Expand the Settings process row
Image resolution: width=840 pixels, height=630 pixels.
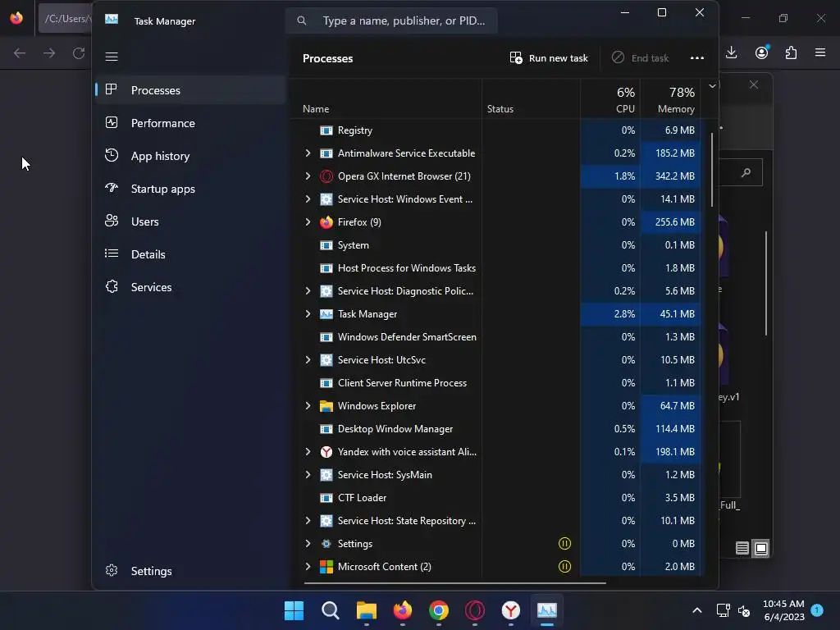pos(308,544)
